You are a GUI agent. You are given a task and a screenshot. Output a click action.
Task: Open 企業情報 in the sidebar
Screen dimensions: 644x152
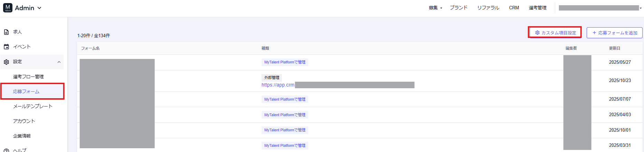pos(22,136)
